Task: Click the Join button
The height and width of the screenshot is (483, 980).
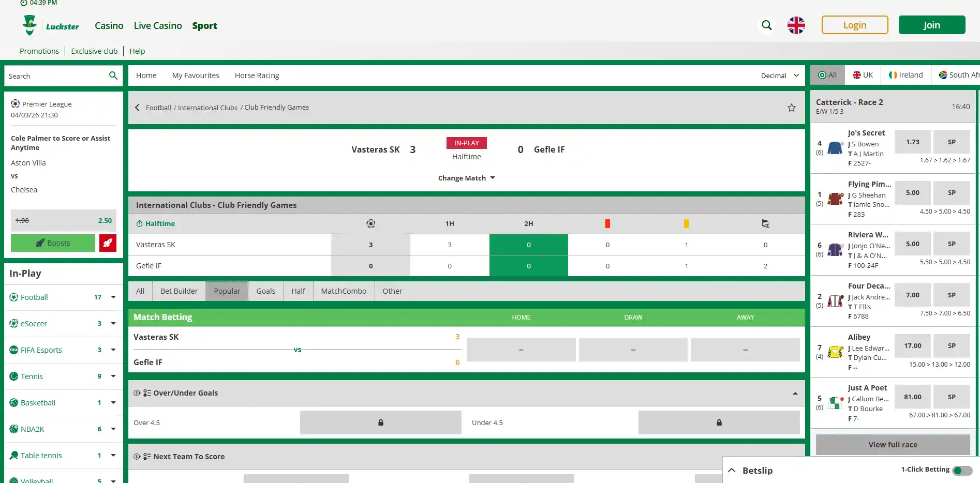Action: click(x=931, y=25)
